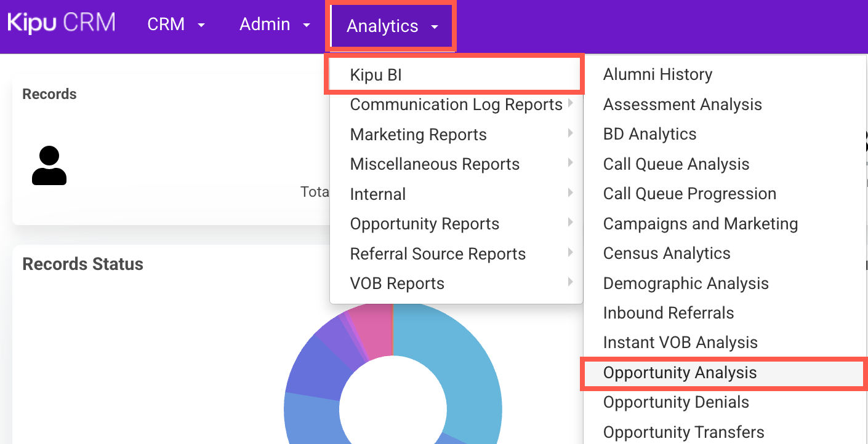
Task: Expand Communication Log Reports submenu
Action: pyautogui.click(x=456, y=105)
